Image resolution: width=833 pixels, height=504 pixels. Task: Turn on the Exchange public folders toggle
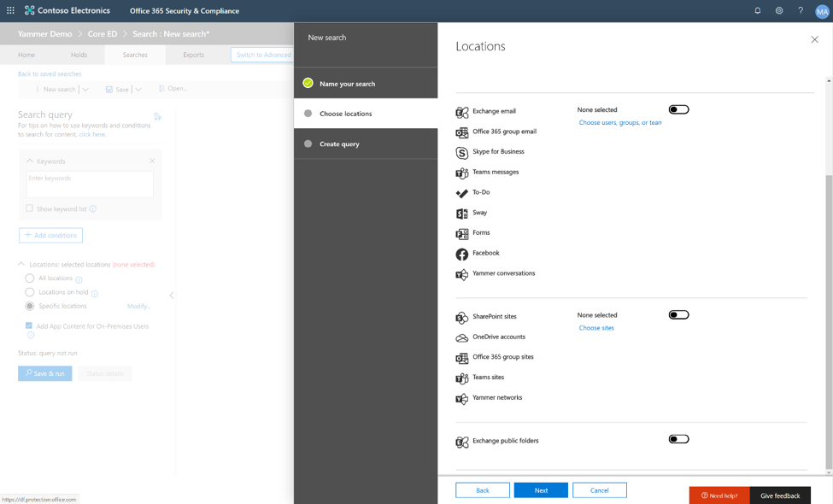point(678,438)
